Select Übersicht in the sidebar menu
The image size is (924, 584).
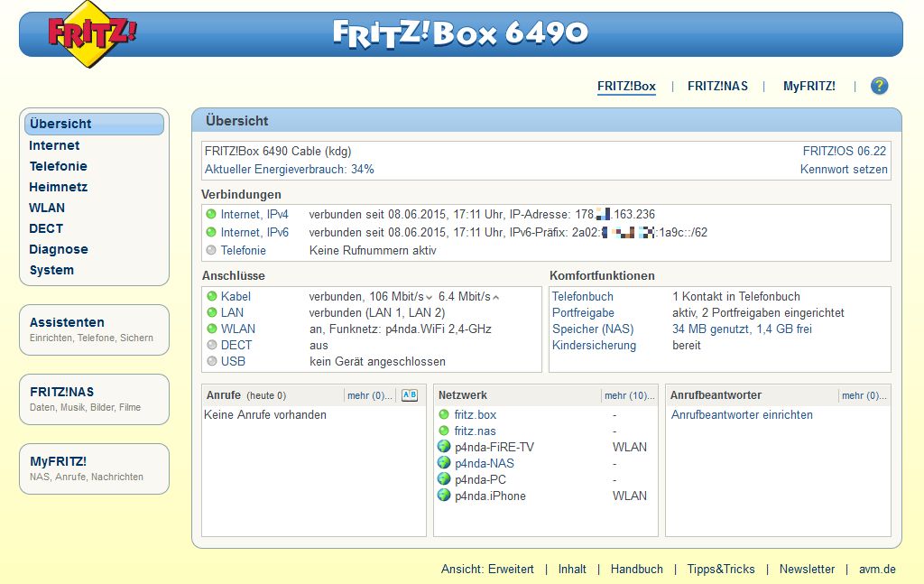pos(94,124)
